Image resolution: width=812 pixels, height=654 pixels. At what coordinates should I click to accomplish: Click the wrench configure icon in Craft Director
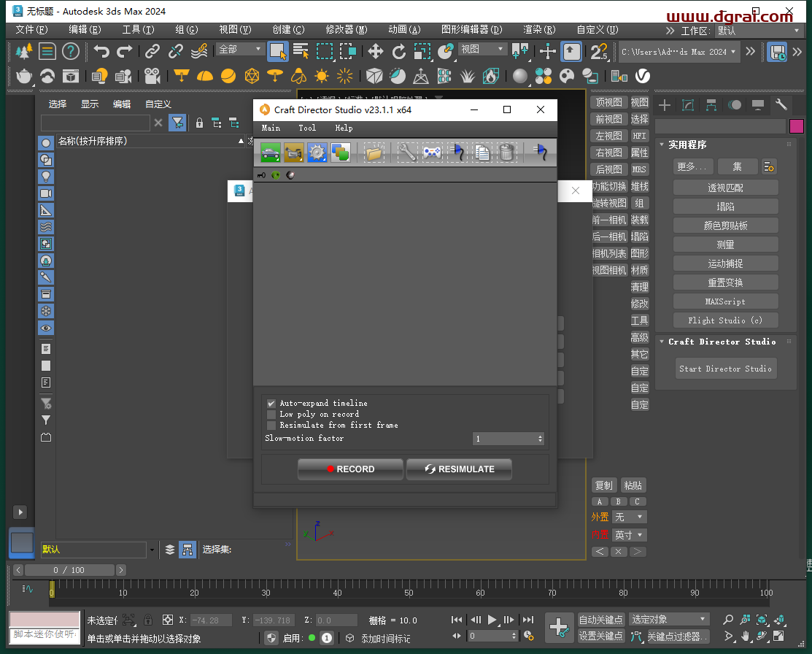tap(407, 153)
